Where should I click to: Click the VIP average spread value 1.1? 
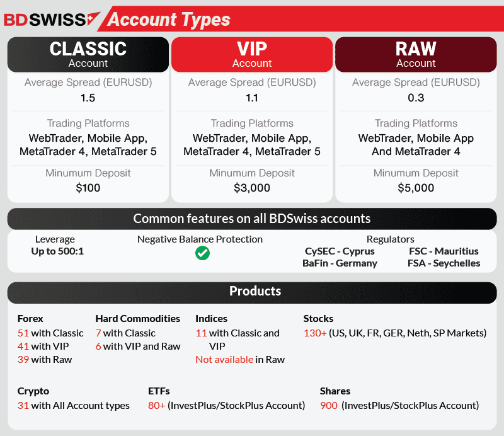tap(252, 98)
